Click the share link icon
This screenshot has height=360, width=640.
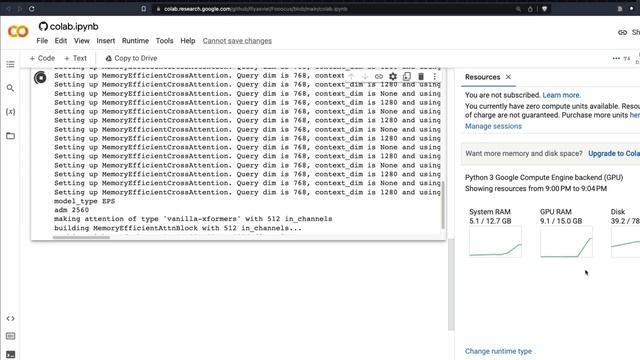(x=622, y=32)
